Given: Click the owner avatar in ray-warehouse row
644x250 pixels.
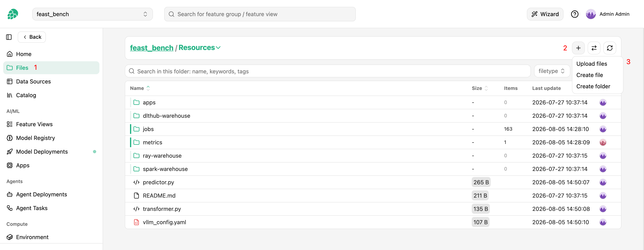Looking at the screenshot, I should [x=603, y=156].
